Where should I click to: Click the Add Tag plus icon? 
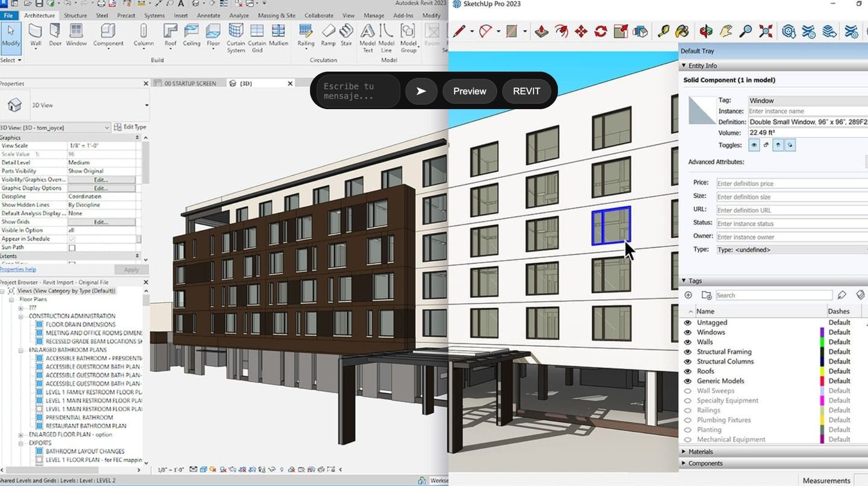coord(688,295)
